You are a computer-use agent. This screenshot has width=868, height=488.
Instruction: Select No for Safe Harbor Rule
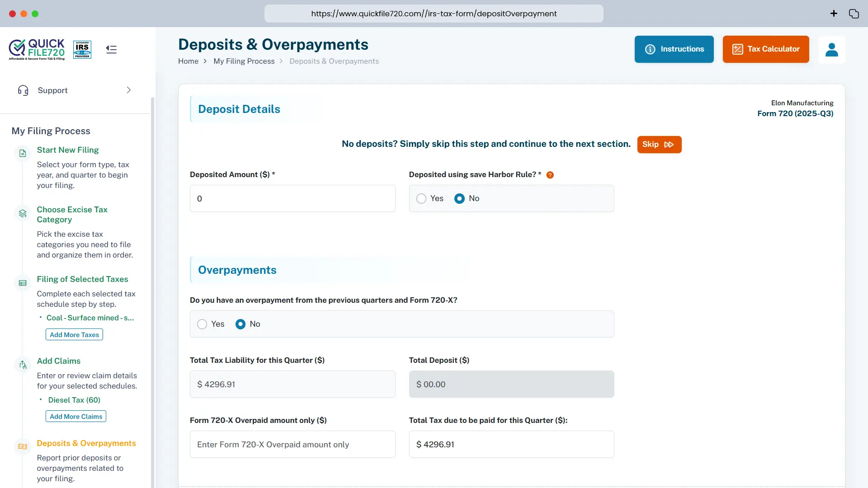pos(459,199)
